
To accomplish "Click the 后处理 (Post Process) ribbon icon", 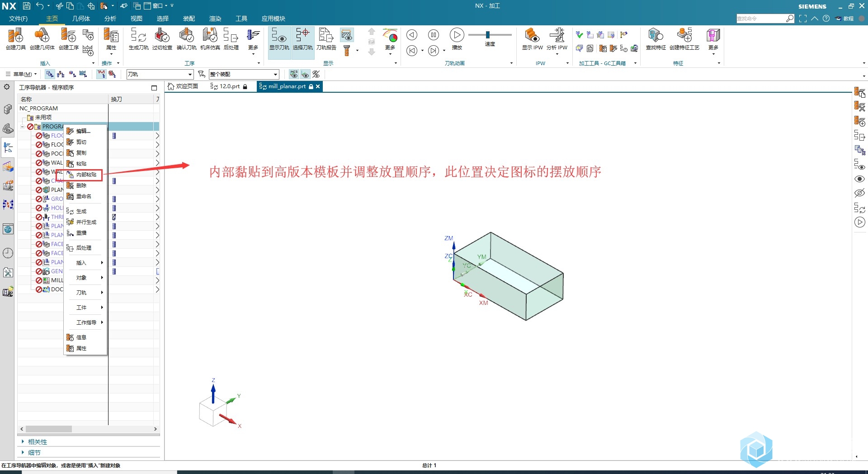I will pos(231,39).
